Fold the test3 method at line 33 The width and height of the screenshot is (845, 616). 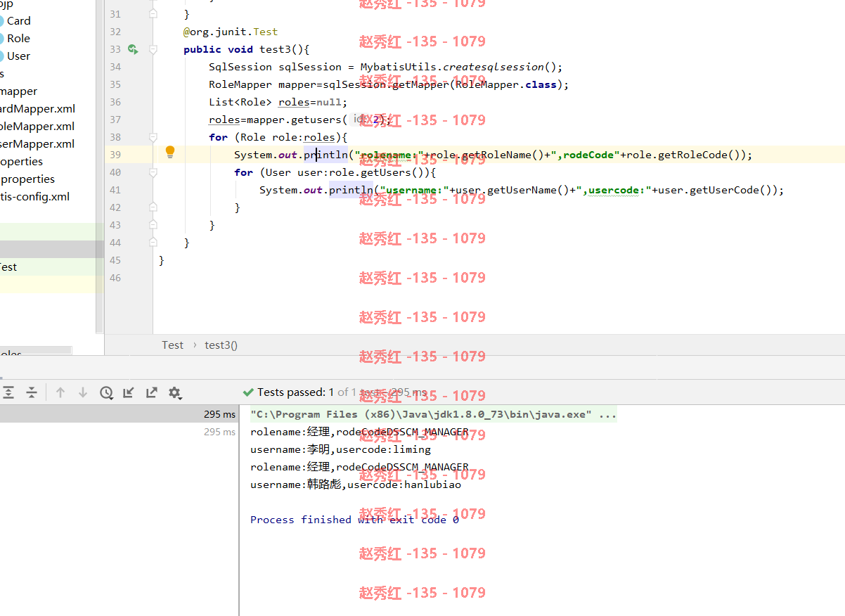[153, 49]
